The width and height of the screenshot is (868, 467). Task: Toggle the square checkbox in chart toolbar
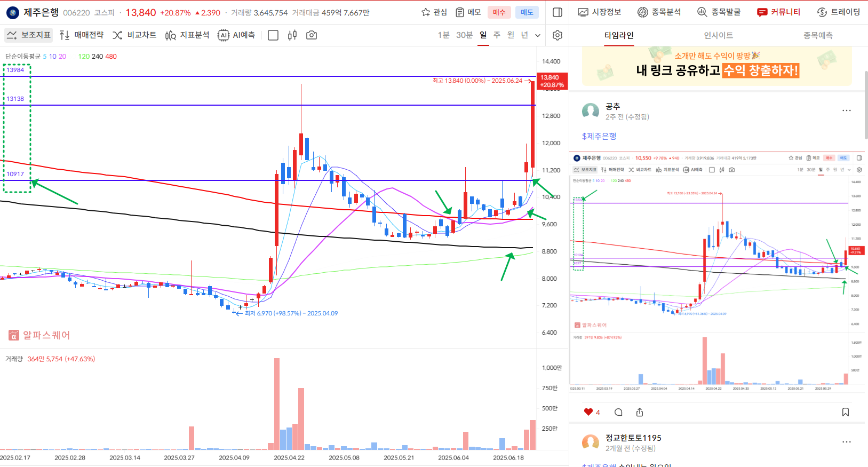(273, 35)
